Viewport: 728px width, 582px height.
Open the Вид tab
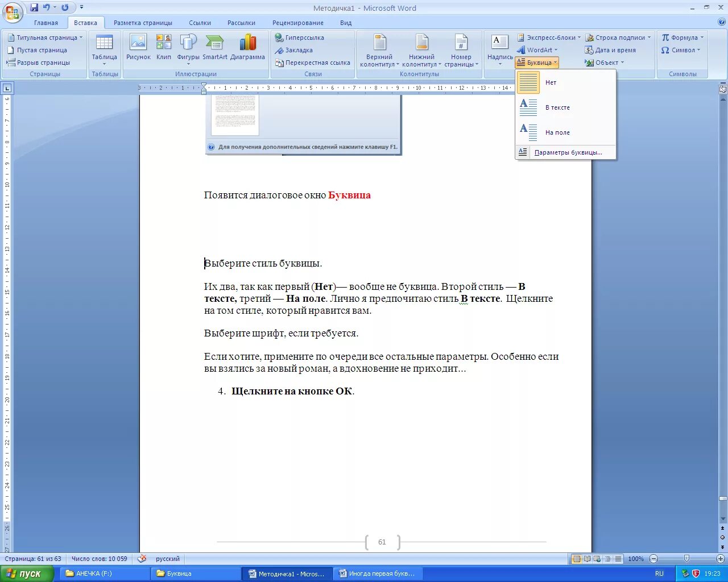click(346, 23)
